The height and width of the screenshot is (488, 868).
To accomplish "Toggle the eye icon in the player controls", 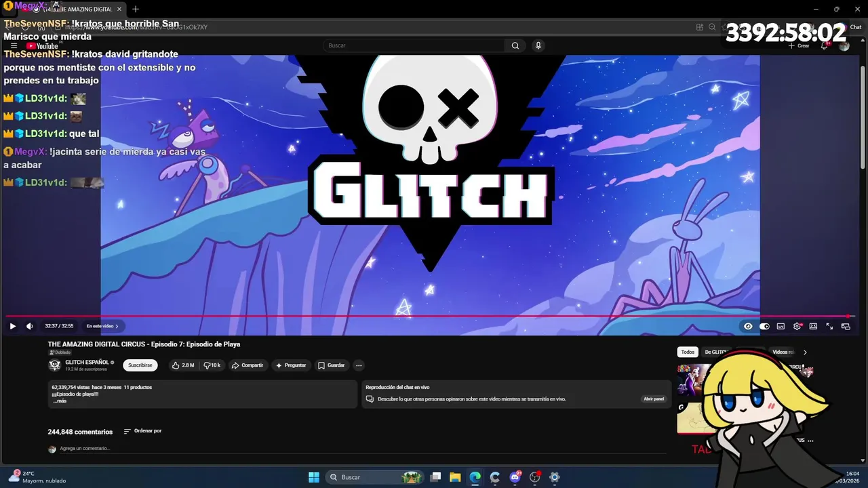I will coord(748,326).
